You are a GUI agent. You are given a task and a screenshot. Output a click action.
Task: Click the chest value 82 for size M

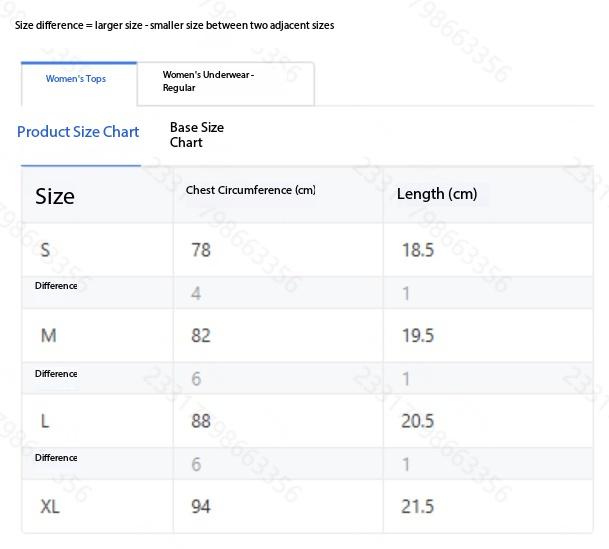click(201, 336)
